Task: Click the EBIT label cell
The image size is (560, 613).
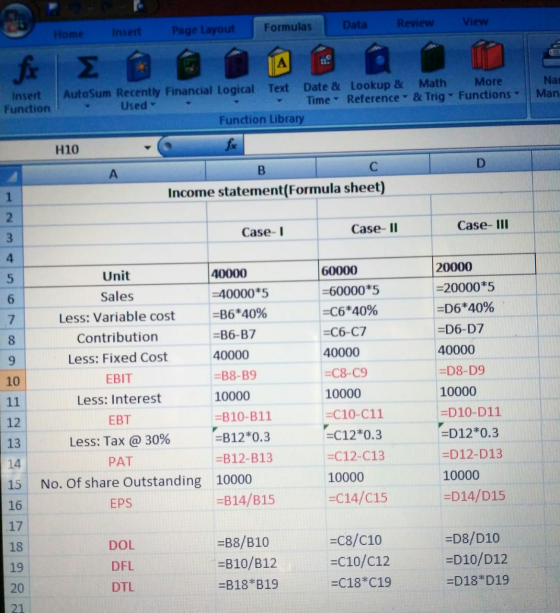Action: 118,378
